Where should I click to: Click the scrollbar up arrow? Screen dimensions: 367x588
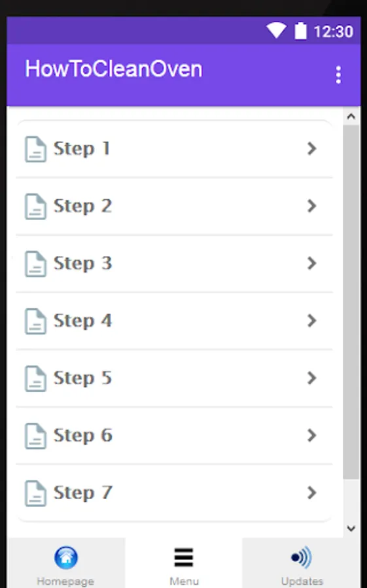coord(351,117)
